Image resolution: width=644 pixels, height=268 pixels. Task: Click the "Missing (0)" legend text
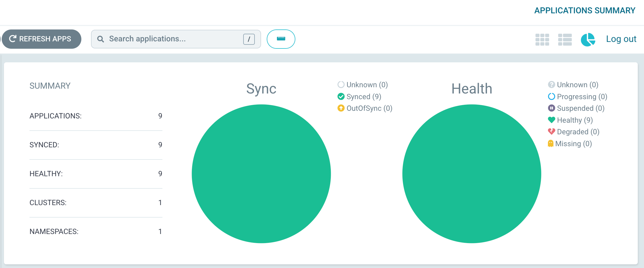click(574, 144)
